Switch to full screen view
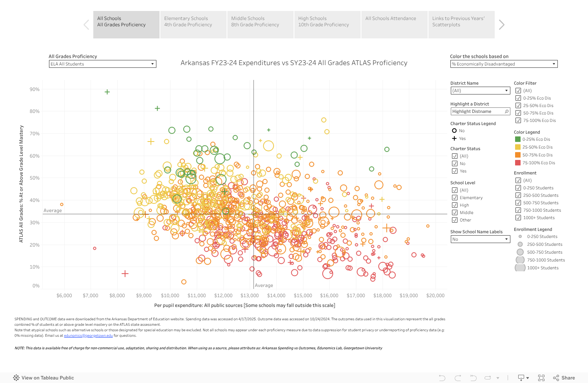588x383 pixels. (x=541, y=378)
